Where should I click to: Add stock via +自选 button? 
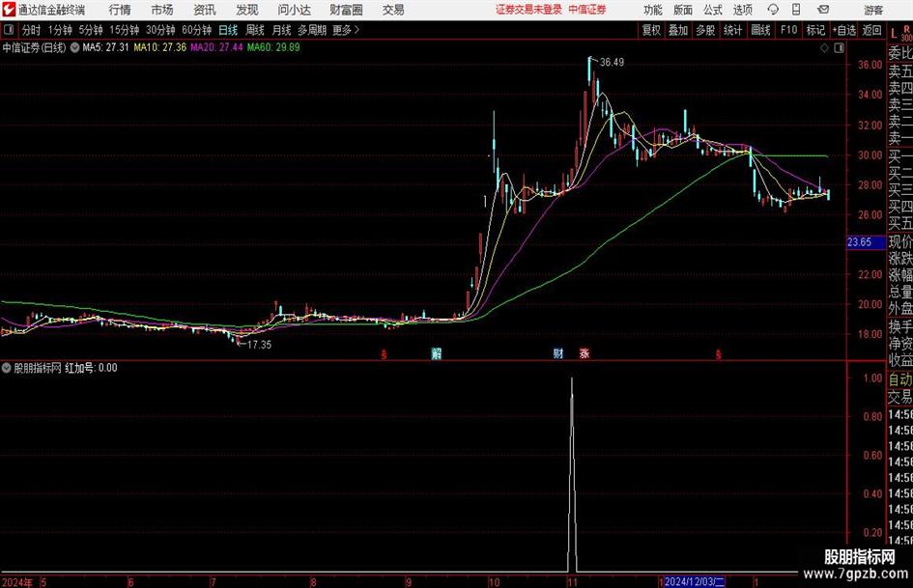click(844, 30)
